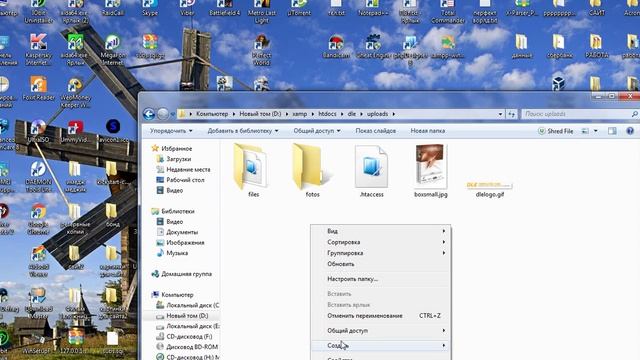
Task: Expand the address bar history dropdown
Action: point(500,114)
